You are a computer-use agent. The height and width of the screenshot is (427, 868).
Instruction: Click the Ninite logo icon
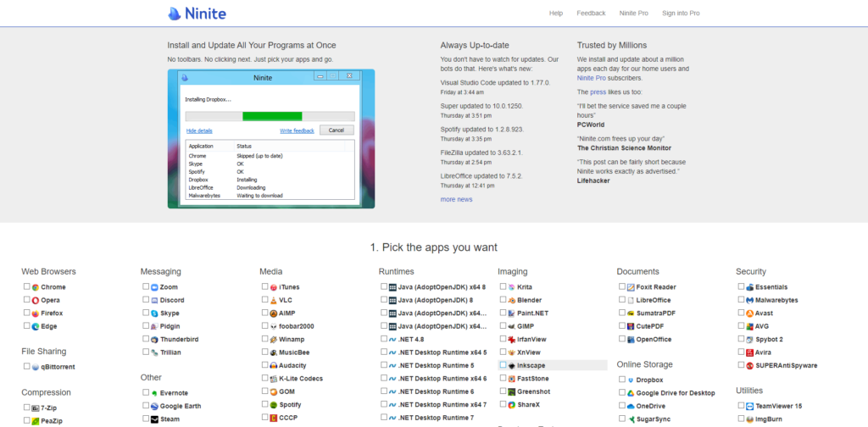click(x=175, y=14)
